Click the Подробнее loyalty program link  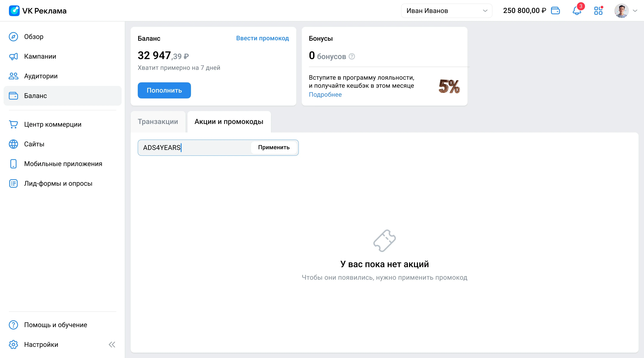coord(325,95)
